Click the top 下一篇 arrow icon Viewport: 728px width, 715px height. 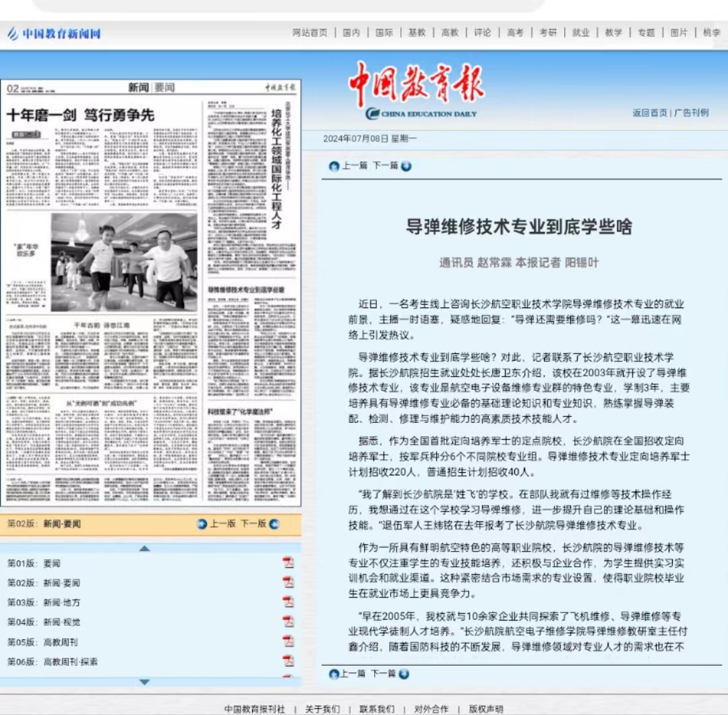coord(406,167)
